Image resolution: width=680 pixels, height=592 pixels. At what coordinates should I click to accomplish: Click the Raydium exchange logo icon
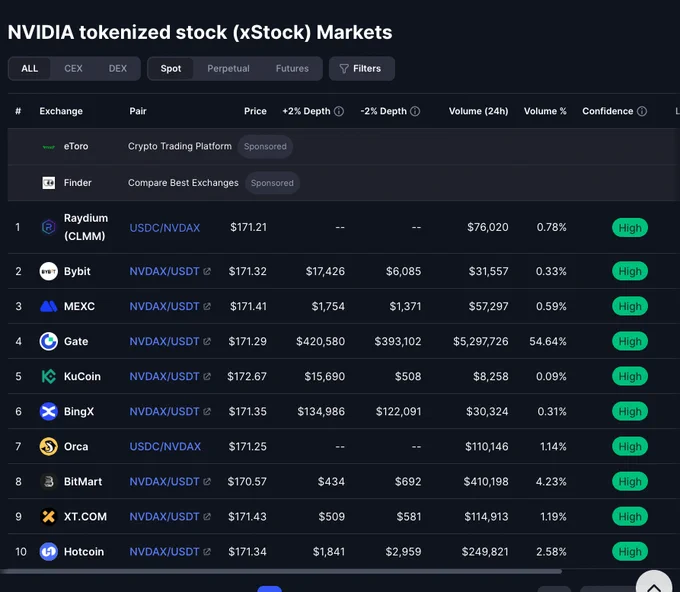coord(49,227)
